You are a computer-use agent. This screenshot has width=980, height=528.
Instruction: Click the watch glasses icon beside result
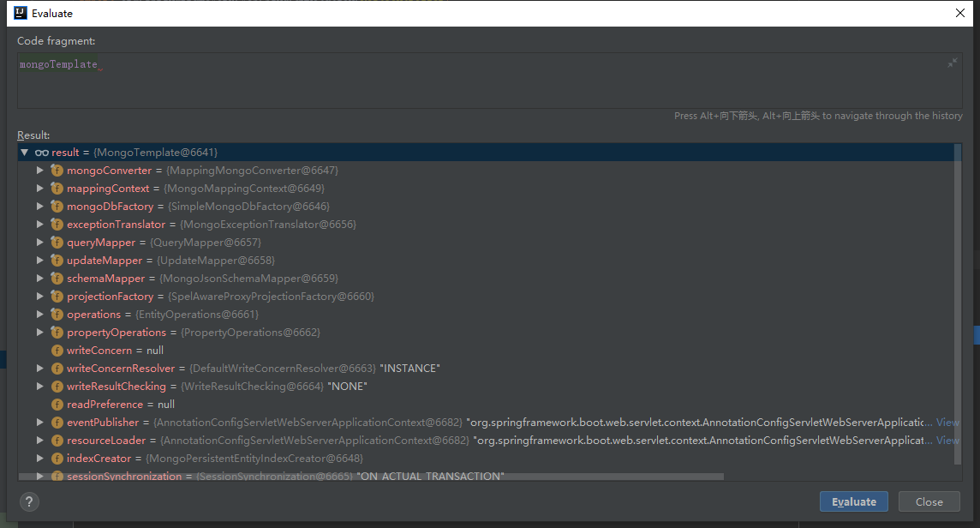click(x=41, y=153)
